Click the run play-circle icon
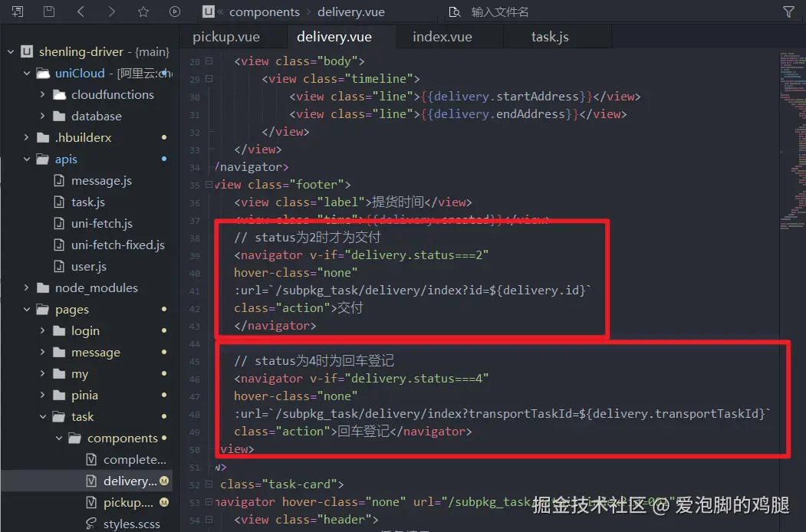Image resolution: width=806 pixels, height=532 pixels. pos(175,11)
